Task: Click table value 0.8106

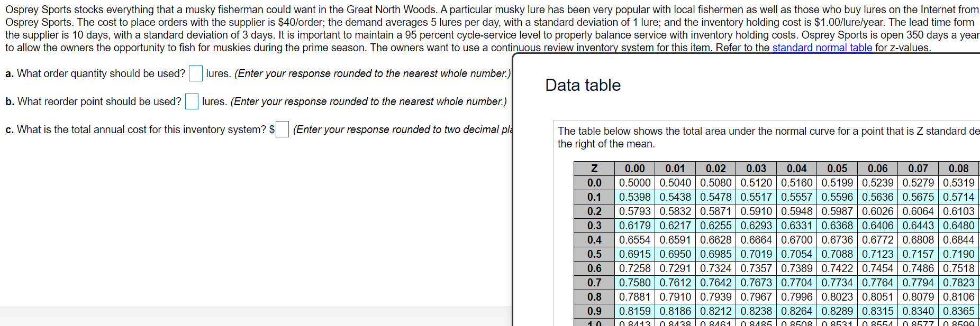Action: [958, 297]
